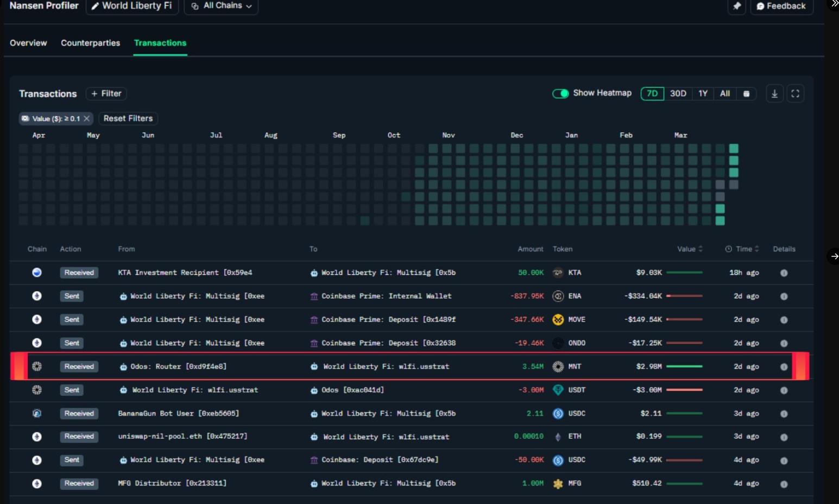The height and width of the screenshot is (504, 839).
Task: Click the top heatmap cell of the last column
Action: 734,148
